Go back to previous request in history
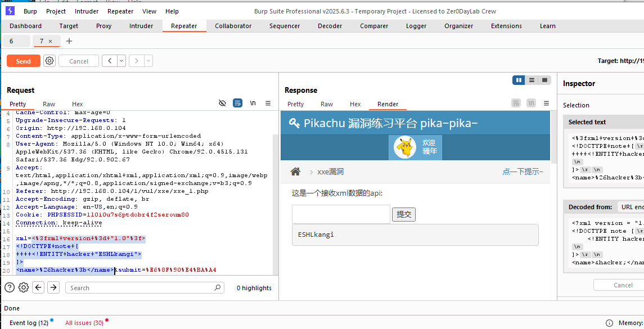Viewport: 644px width, 329px height. (110, 61)
